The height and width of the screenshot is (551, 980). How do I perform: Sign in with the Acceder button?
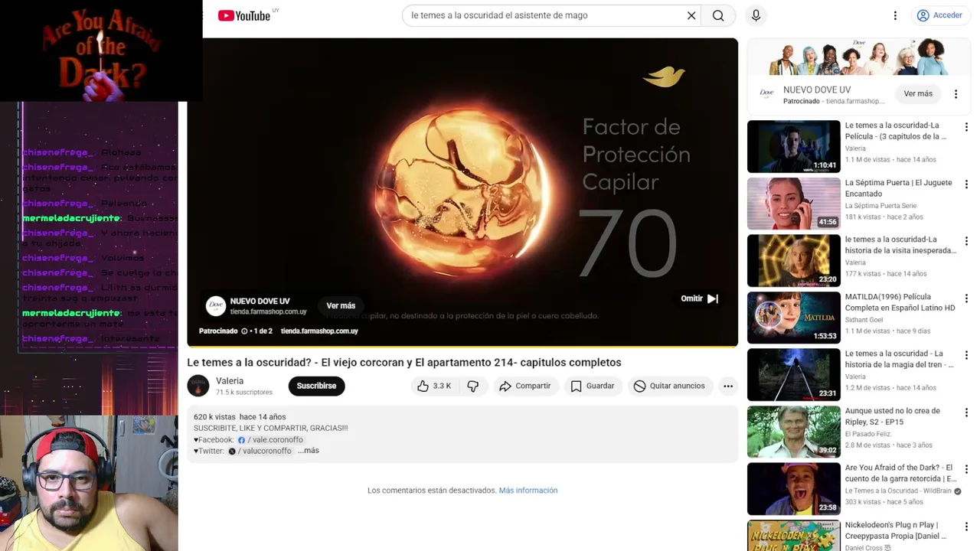pos(939,15)
